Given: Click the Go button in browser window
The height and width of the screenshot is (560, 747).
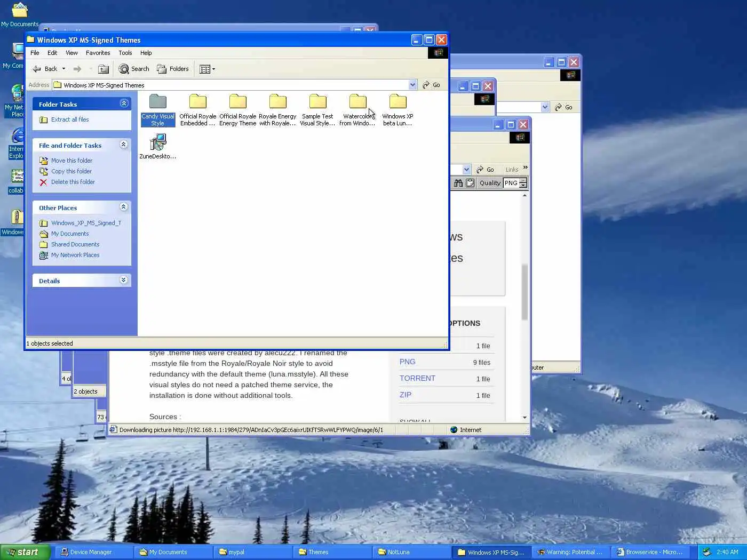Looking at the screenshot, I should (x=485, y=170).
